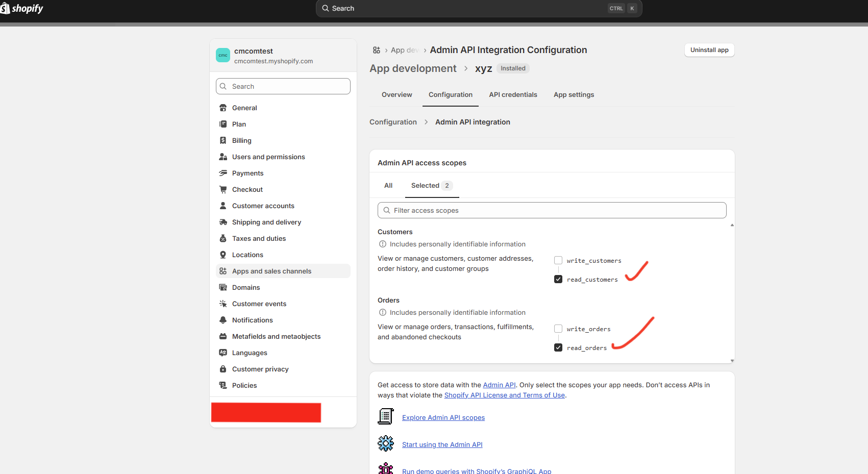Click cmcomtest.myshopify.com store name

[274, 61]
